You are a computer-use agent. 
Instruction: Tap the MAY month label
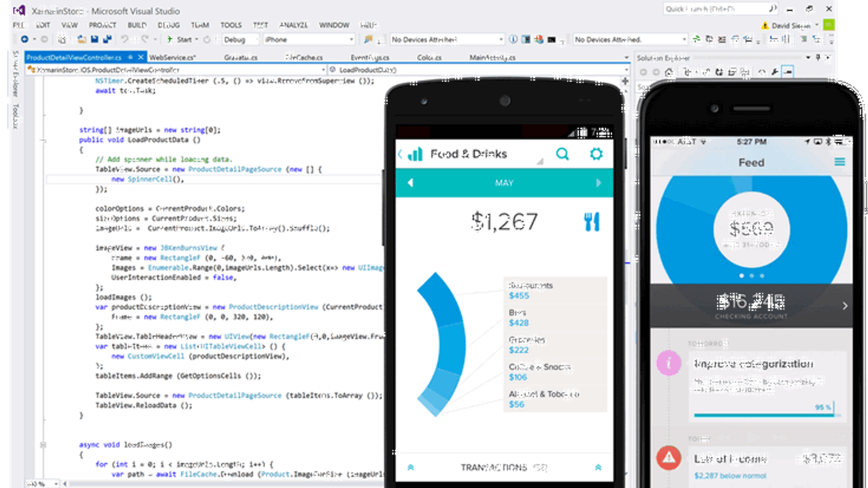click(504, 183)
